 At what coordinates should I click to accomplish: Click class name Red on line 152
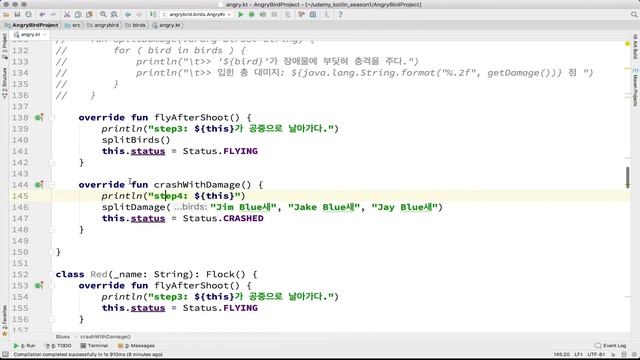99,274
